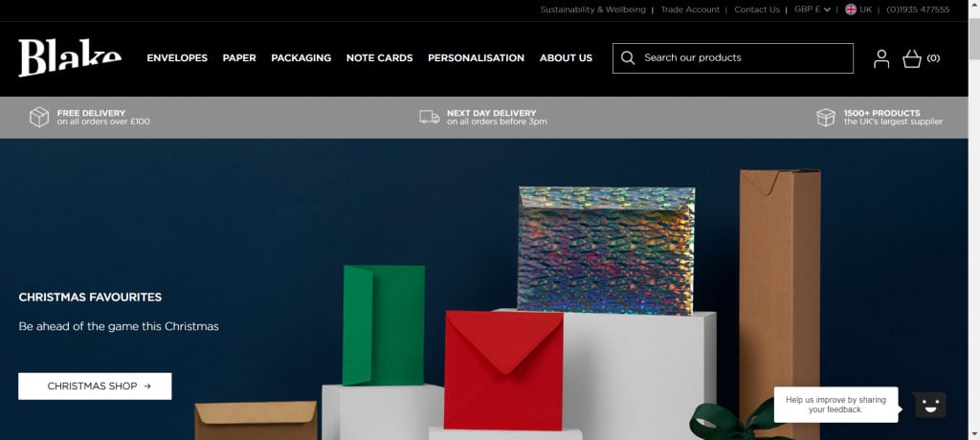The image size is (980, 440).
Task: Open the feedback smiley face widget
Action: (x=930, y=405)
